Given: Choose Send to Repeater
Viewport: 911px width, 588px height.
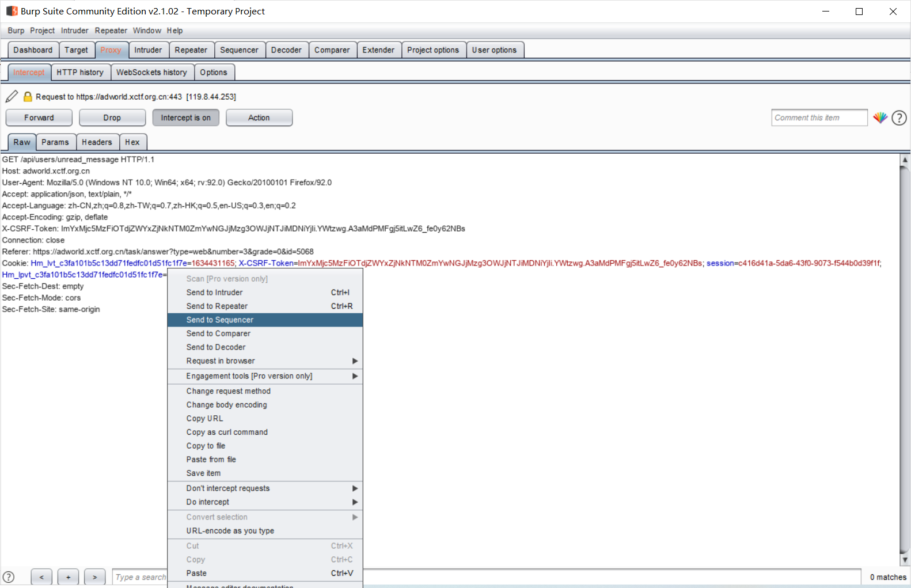Looking at the screenshot, I should point(265,306).
